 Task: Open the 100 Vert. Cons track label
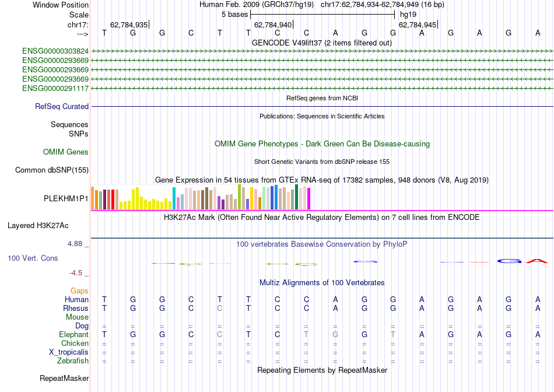[33, 258]
